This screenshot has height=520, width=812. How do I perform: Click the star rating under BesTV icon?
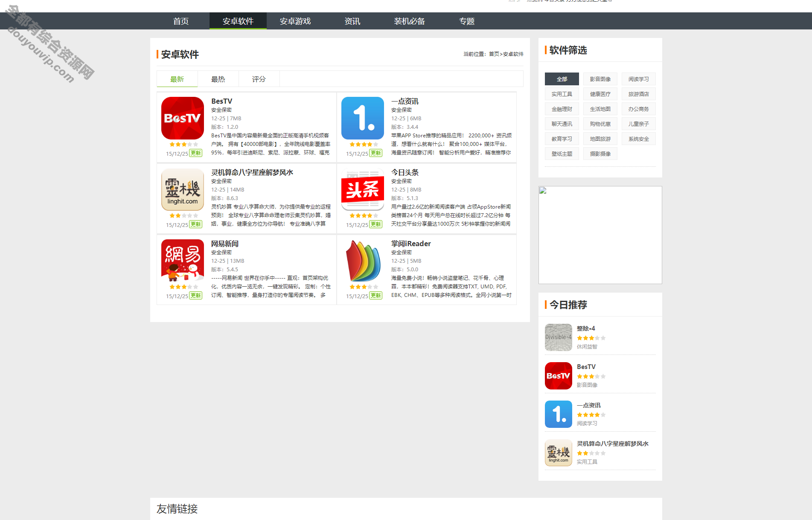tap(184, 145)
